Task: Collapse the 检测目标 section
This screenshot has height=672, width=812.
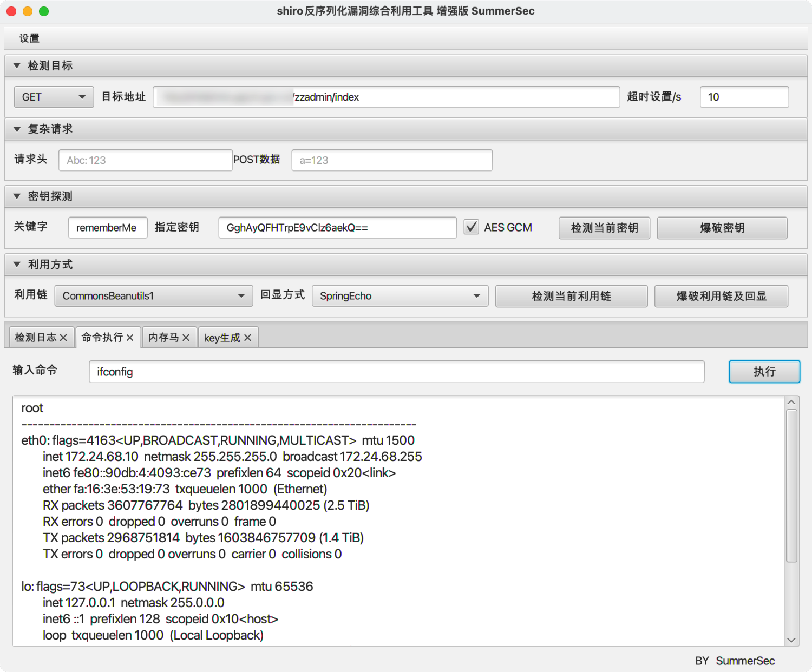Action: (17, 65)
